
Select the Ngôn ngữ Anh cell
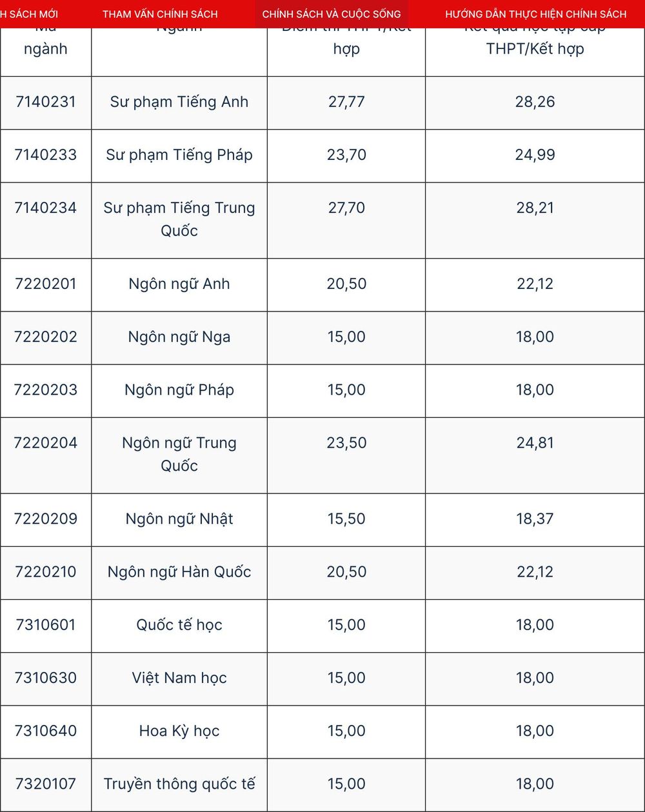(x=179, y=284)
